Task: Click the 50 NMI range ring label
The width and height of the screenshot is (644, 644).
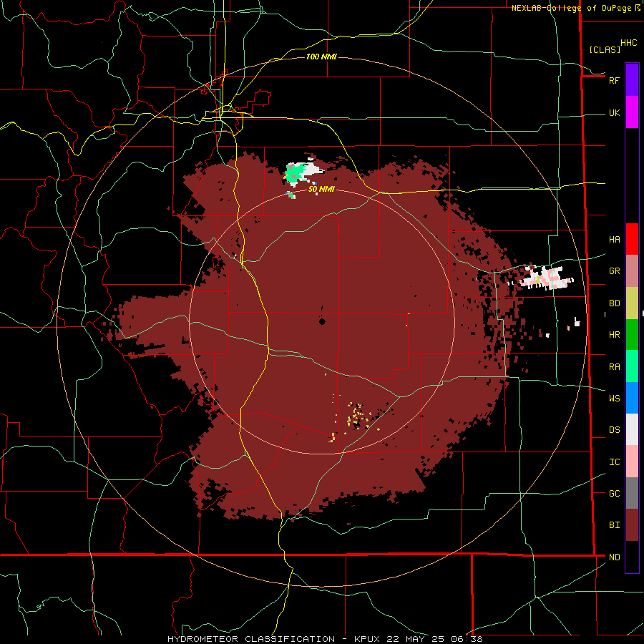Action: (321, 189)
